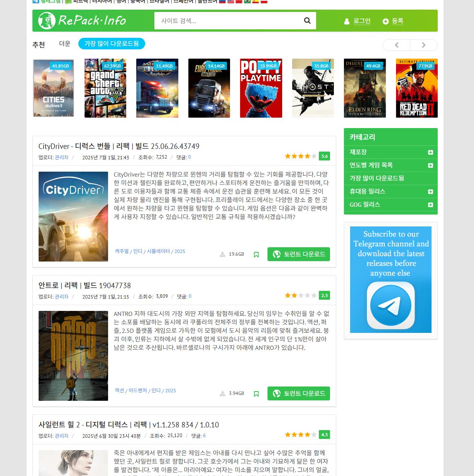Expand the 재포장 category
Image resolution: width=474 pixels, height=476 pixels.
[x=430, y=152]
